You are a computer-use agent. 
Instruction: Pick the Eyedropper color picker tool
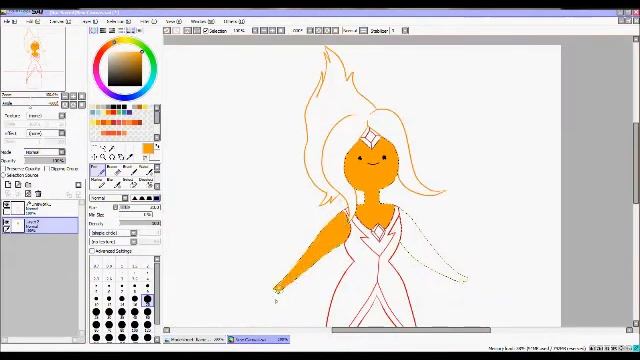tap(130, 157)
